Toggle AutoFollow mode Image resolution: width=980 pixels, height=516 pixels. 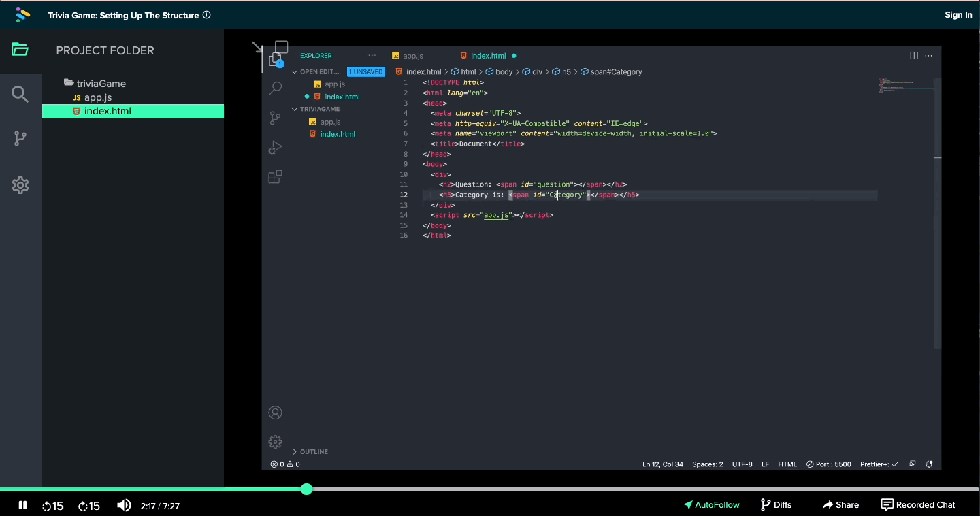(711, 505)
